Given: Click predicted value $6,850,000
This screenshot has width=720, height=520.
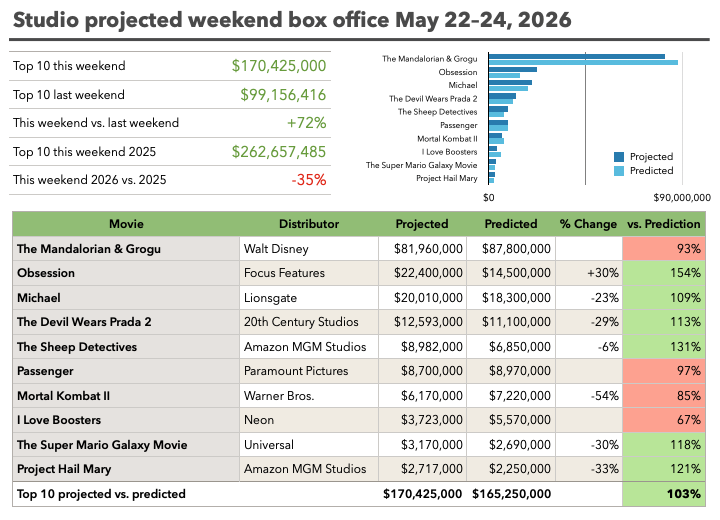Looking at the screenshot, I should [511, 347].
